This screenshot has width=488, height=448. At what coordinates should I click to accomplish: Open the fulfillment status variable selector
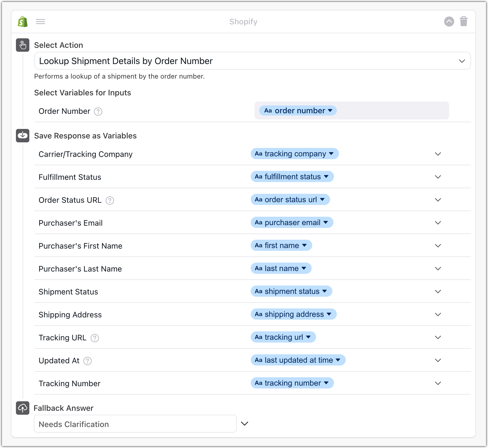tap(292, 177)
